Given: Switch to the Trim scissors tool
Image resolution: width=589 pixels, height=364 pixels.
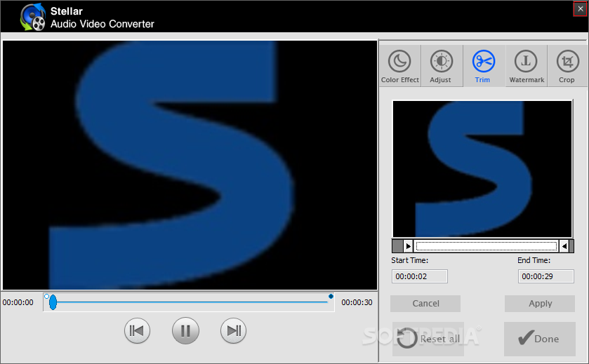Looking at the screenshot, I should coord(484,66).
